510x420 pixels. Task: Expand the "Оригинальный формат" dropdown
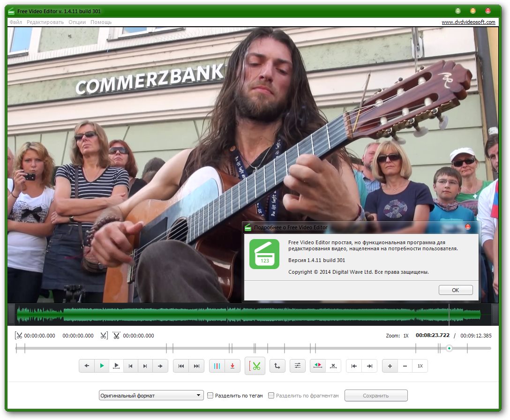tap(151, 396)
